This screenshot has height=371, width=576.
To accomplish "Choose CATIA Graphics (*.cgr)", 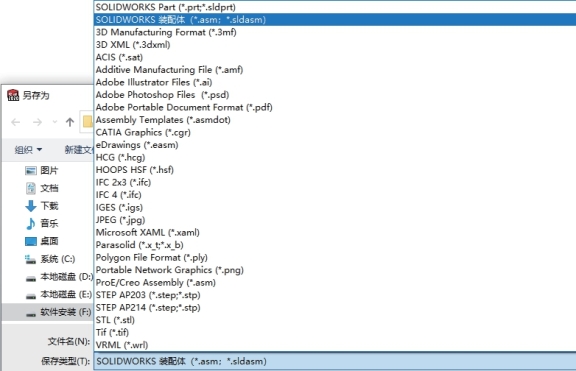I will pos(335,132).
